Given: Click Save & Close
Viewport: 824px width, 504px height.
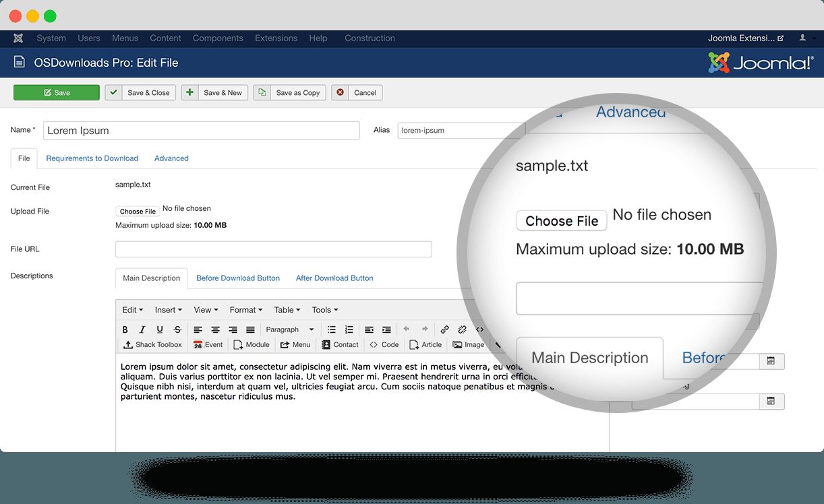Looking at the screenshot, I should coord(141,92).
